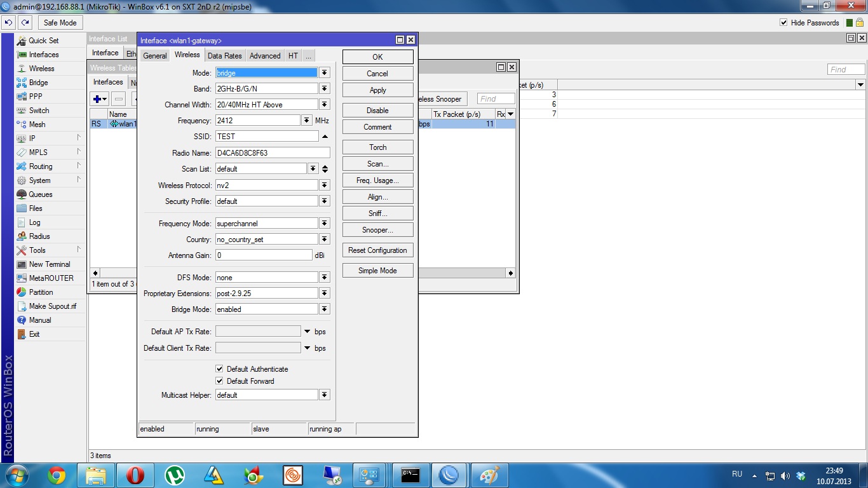
Task: Open Google Chrome from the taskbar
Action: 56,475
